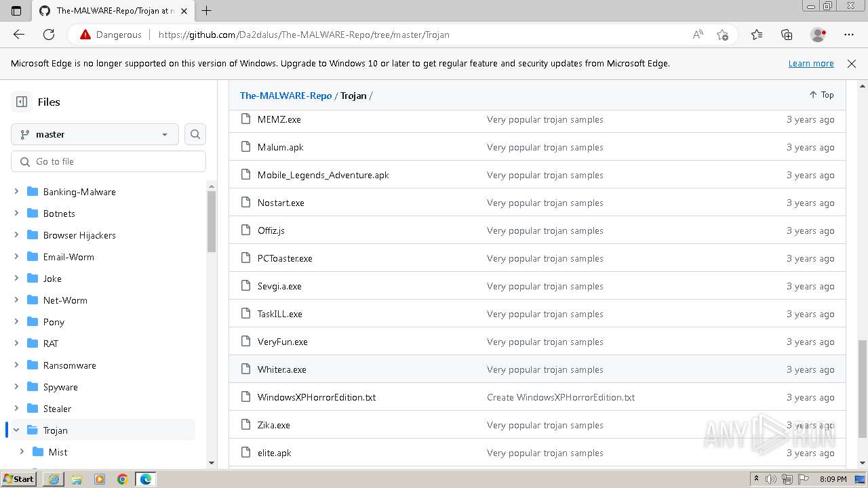The image size is (868, 488).
Task: Open MEMZ.exe file
Action: [x=279, y=119]
